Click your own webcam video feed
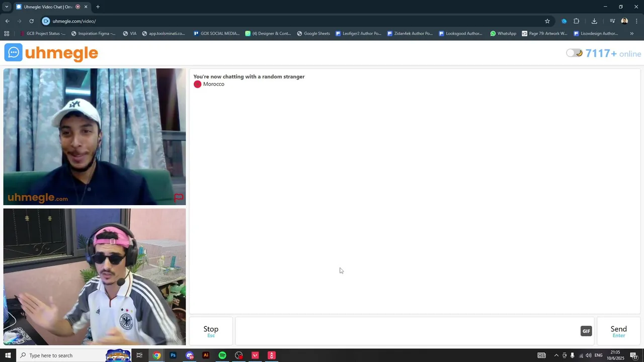 pyautogui.click(x=95, y=277)
